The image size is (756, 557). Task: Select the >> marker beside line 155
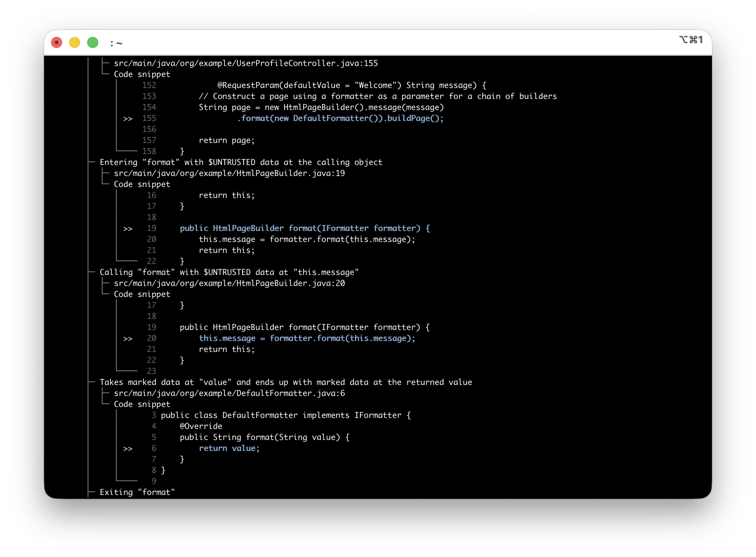pyautogui.click(x=128, y=118)
